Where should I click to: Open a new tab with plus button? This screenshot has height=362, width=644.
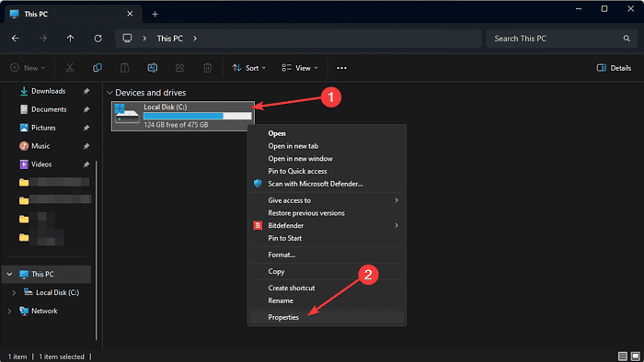click(x=155, y=14)
